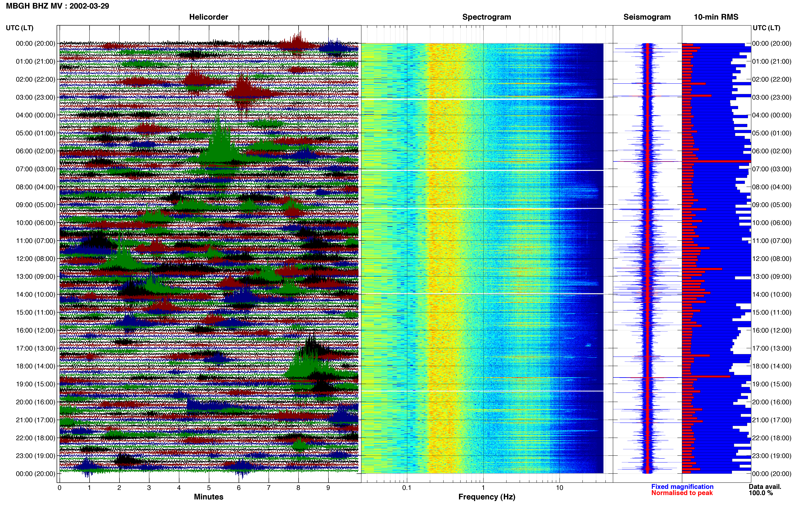This screenshot has width=812, height=508.
Task: Click the '0' tick on the Minutes axis
Action: click(59, 488)
